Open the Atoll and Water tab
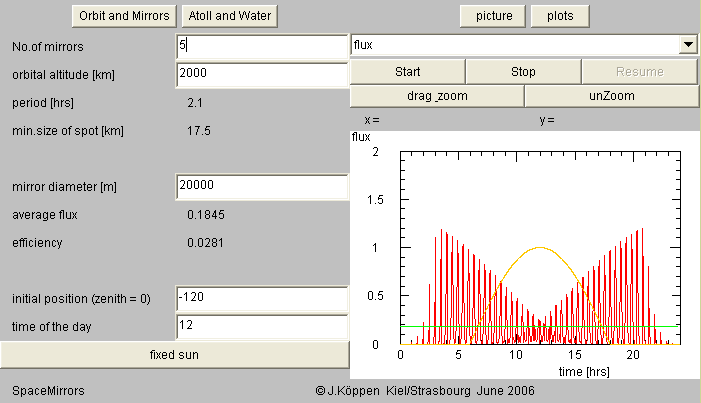Viewport: 701px width, 403px height. coord(231,16)
